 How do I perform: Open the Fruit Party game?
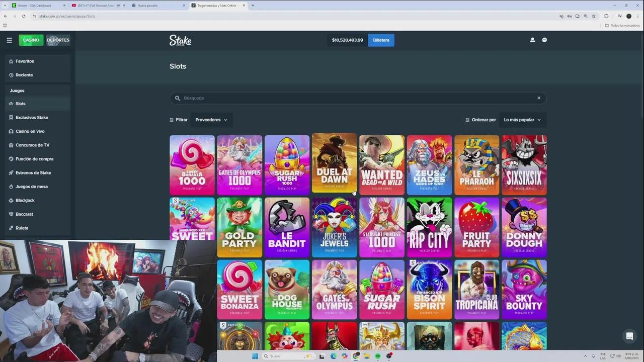[476, 227]
